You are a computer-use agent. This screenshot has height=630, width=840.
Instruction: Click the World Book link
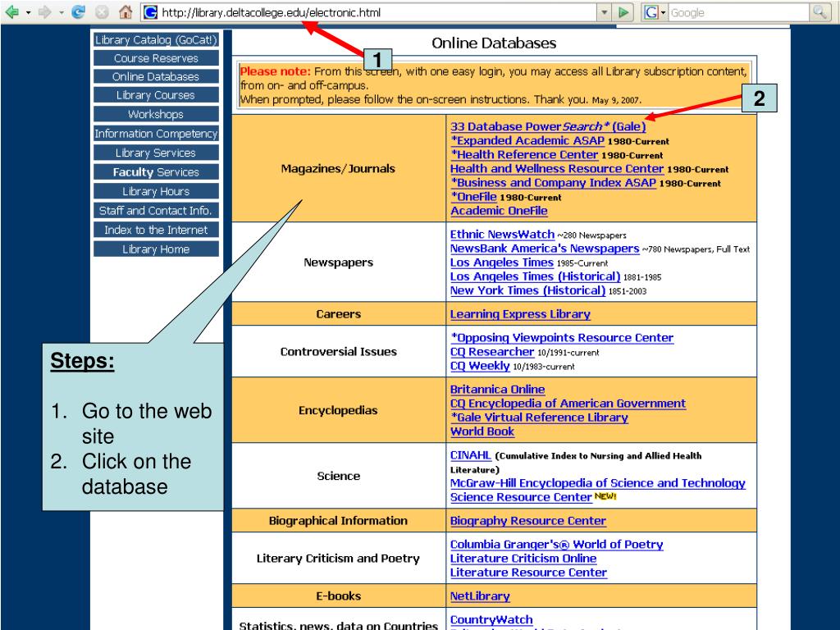pyautogui.click(x=482, y=431)
